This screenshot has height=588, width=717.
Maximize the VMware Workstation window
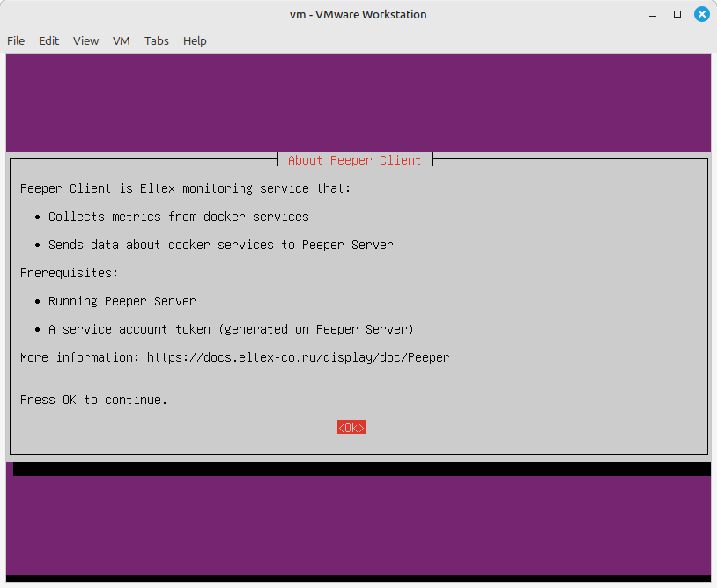[x=677, y=15]
